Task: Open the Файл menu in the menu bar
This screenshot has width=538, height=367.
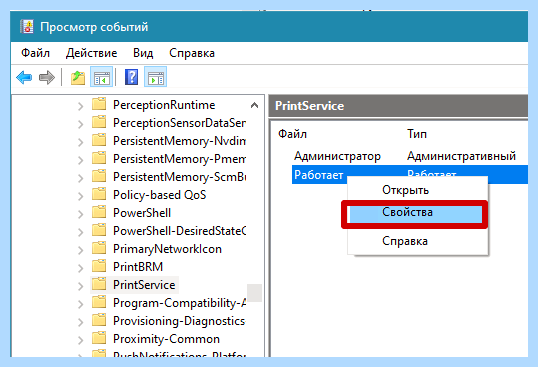Action: click(35, 53)
